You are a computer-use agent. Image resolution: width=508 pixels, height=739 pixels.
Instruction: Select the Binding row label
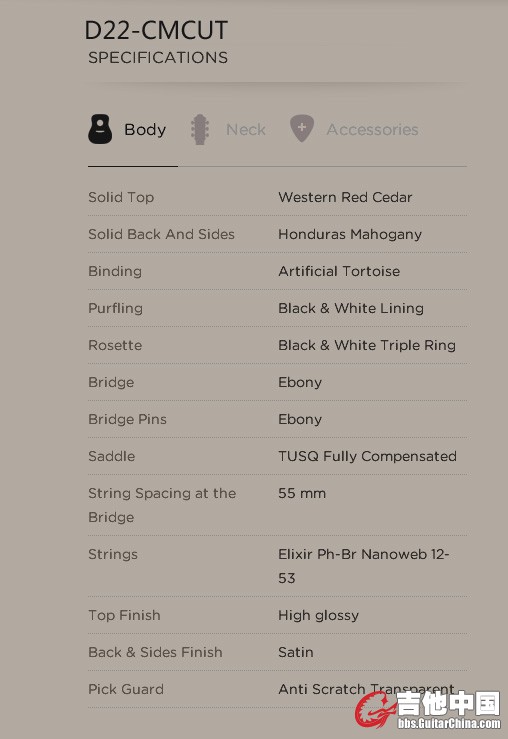[x=115, y=271]
